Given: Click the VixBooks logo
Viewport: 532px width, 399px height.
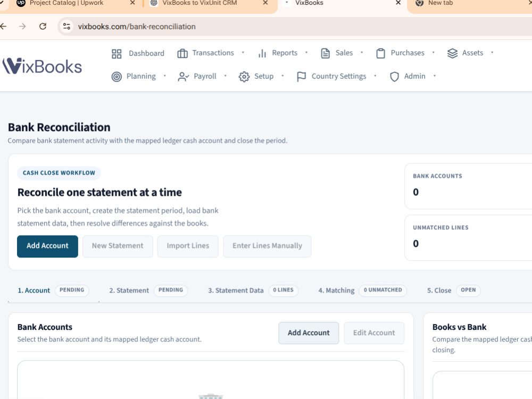Looking at the screenshot, I should (x=42, y=66).
